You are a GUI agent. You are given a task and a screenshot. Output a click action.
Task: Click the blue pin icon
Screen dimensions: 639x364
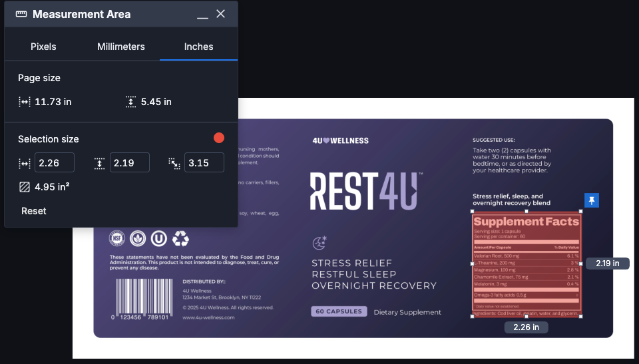(592, 200)
